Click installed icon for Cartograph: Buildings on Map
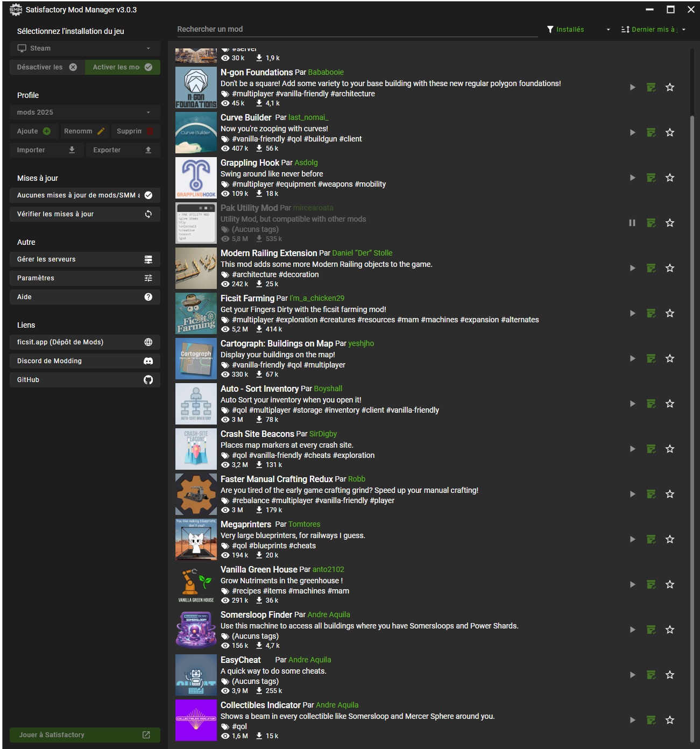Image resolution: width=700 pixels, height=749 pixels. click(x=651, y=358)
